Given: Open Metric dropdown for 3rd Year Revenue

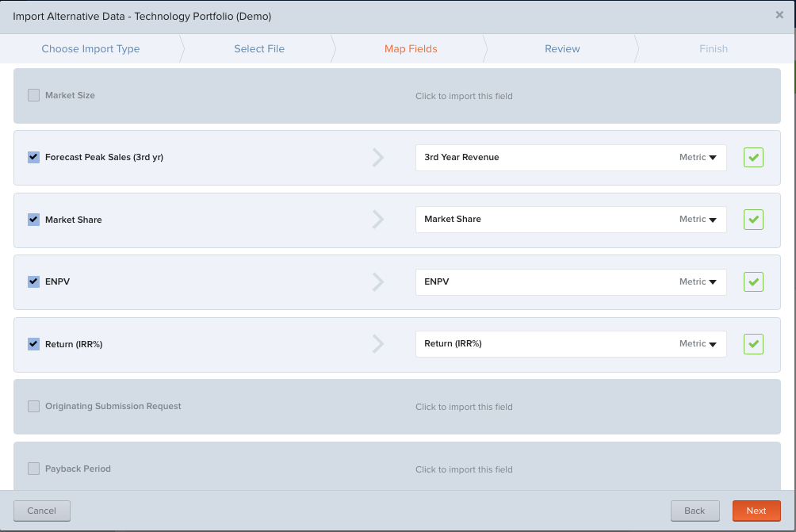Looking at the screenshot, I should (698, 157).
